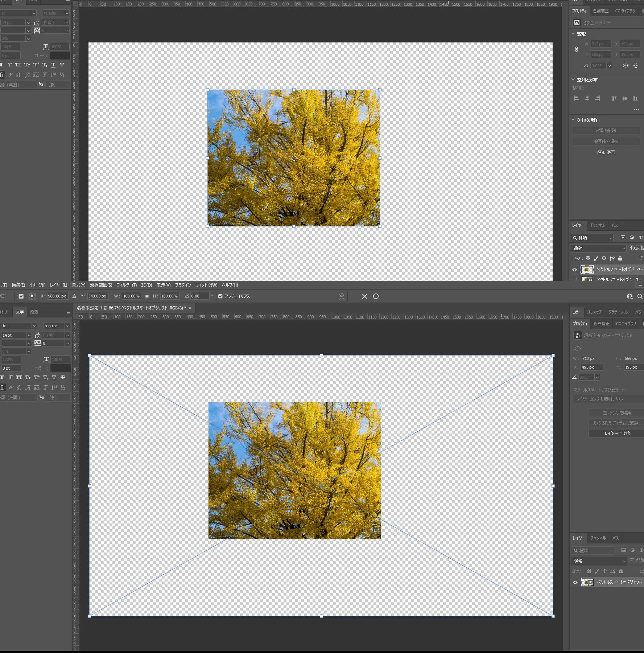Screen dimensions: 644x653
Task: Switch to the グラデーション tab
Action: 619,312
